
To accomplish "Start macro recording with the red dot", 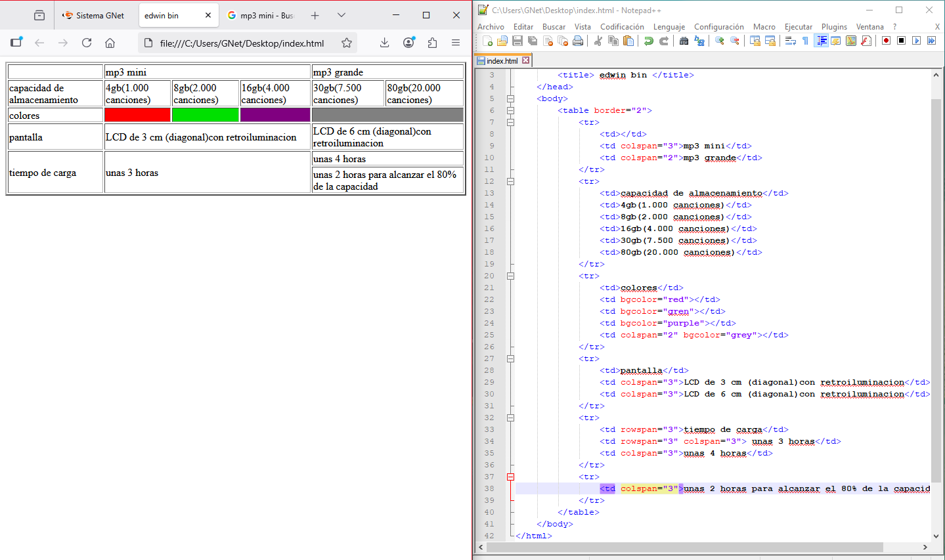I will [x=886, y=41].
